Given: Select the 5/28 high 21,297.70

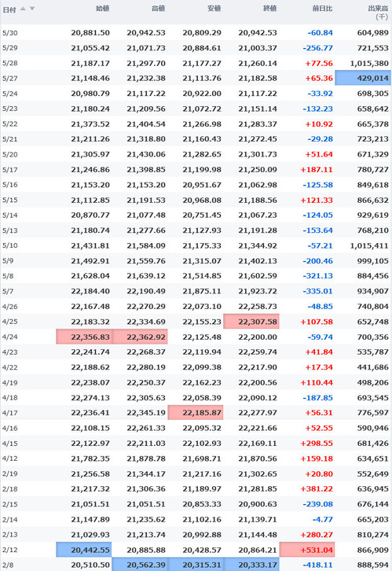Looking at the screenshot, I should (x=146, y=64).
